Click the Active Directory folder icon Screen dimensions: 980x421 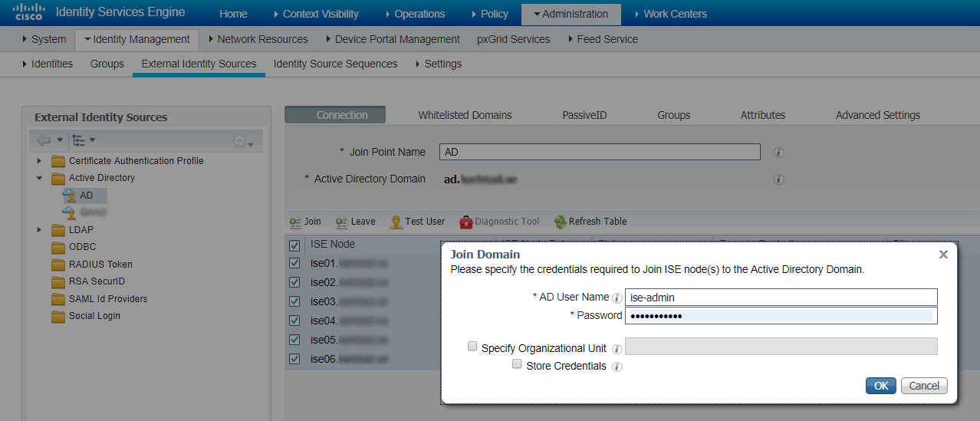(x=58, y=178)
